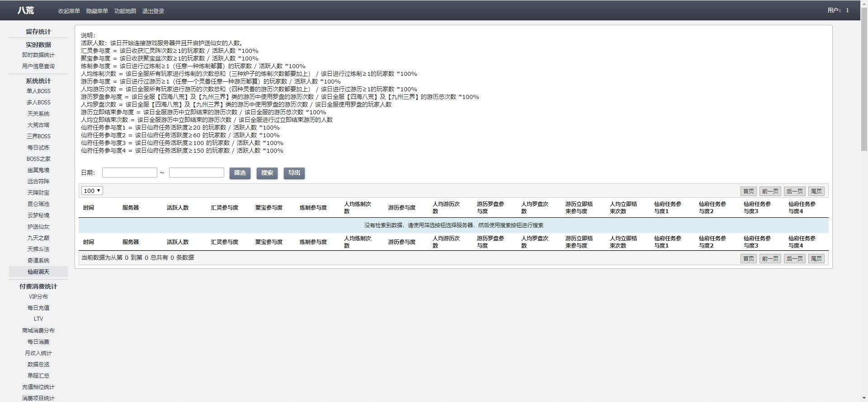
Task: Open the 昆仑瑶池 sidebar entry
Action: [38, 204]
